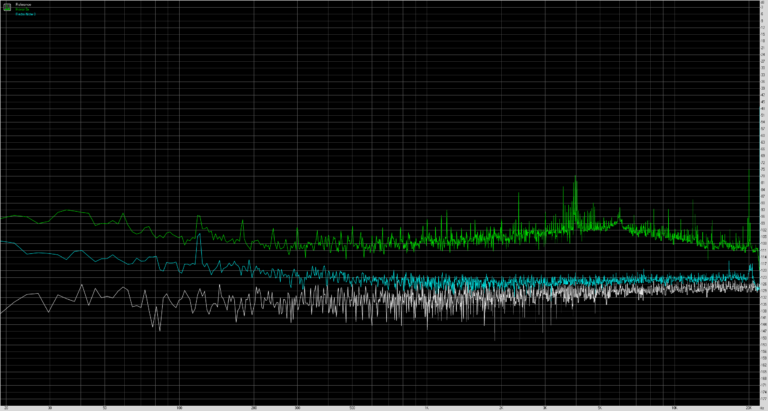Click the 1k label on frequency axis
768x411 pixels.
click(427, 408)
